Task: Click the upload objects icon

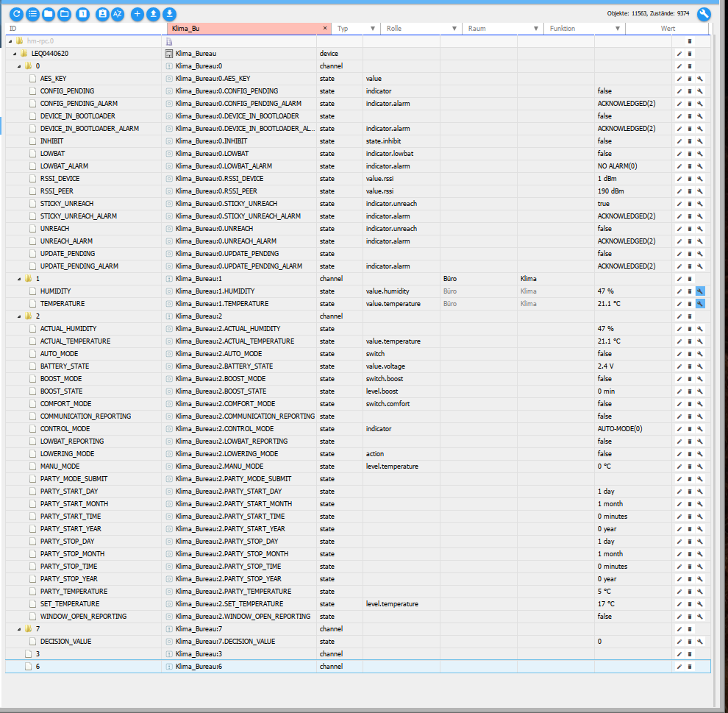Action: (x=153, y=14)
